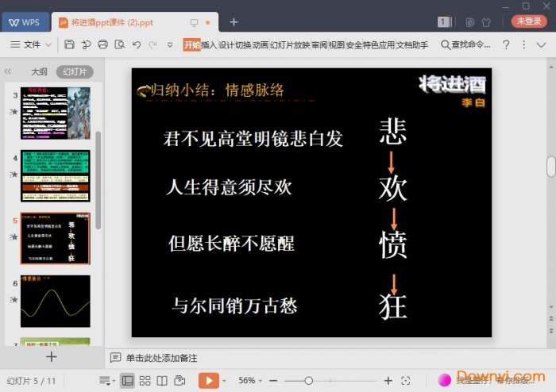The image size is (556, 392).
Task: Open Print Preview icon
Action: pyautogui.click(x=120, y=44)
